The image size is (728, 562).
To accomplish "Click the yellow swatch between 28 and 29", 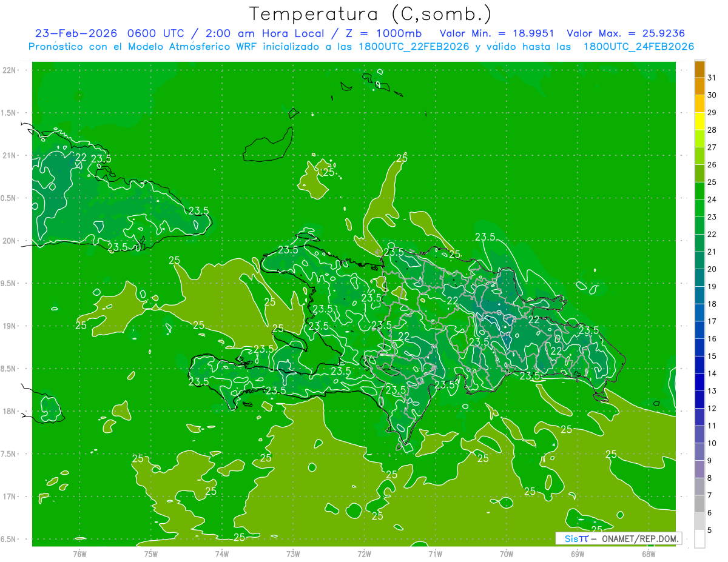I will [x=700, y=121].
